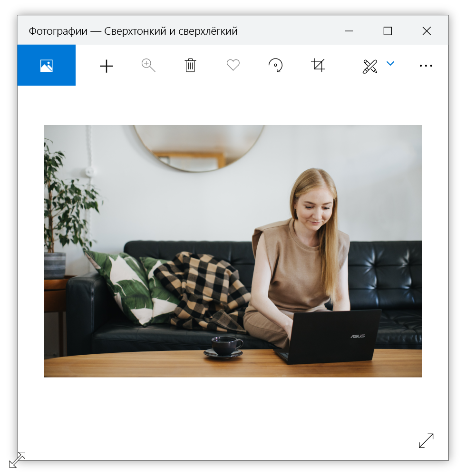The width and height of the screenshot is (466, 476).
Task: Maximize the Фотографии window
Action: click(x=388, y=31)
